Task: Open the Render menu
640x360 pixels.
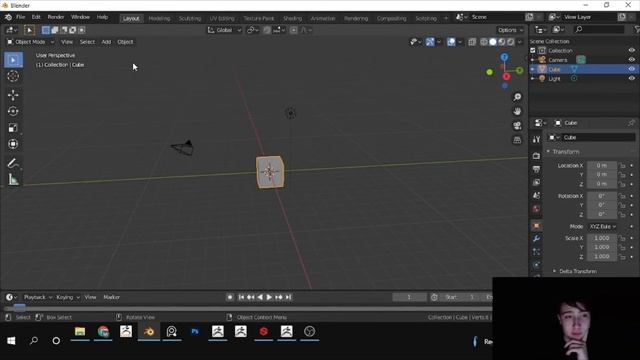Action: (56, 17)
